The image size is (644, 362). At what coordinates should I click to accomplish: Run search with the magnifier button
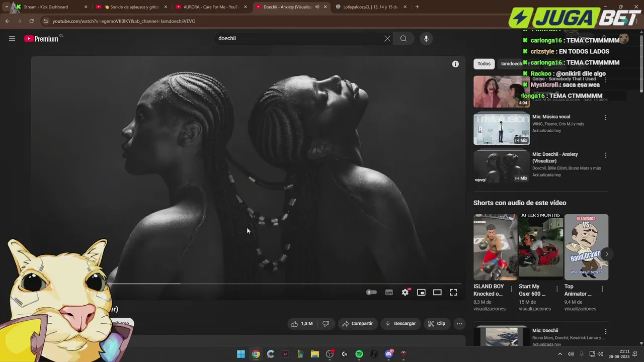[x=404, y=38]
